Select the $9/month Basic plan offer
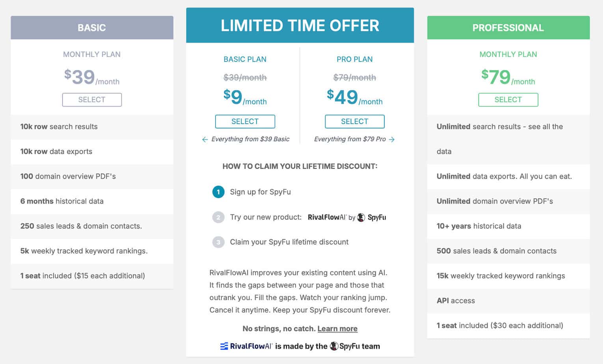This screenshot has width=603, height=364. (245, 121)
